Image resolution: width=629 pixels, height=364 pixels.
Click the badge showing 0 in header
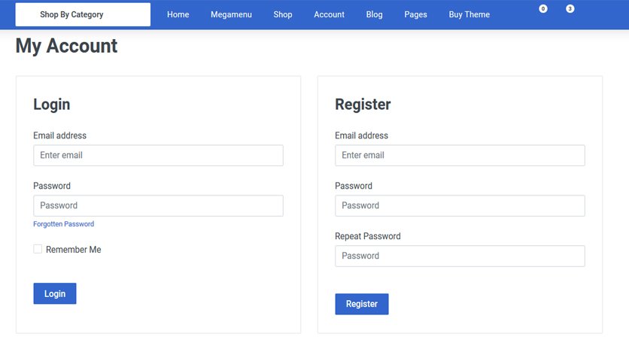coord(542,8)
